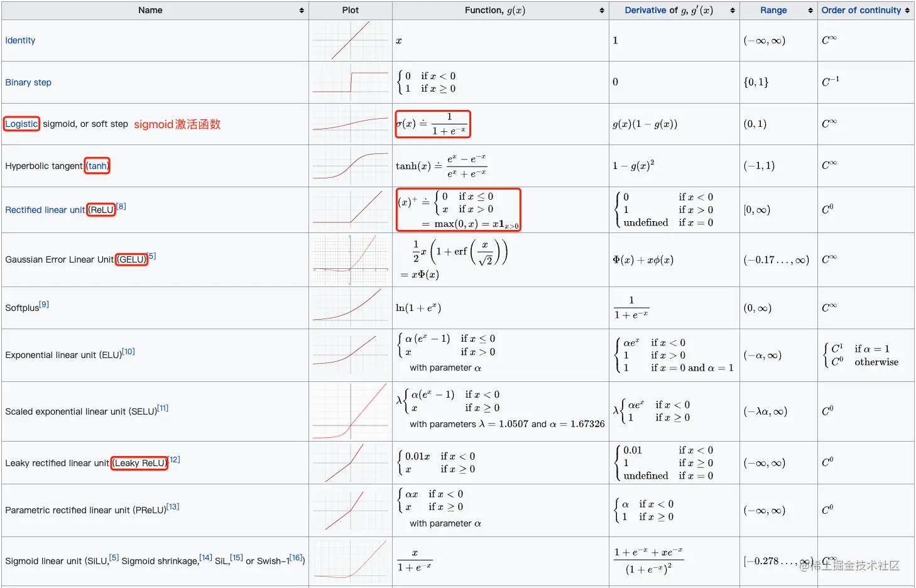This screenshot has width=916, height=588.
Task: Open the Logistic sigmoid plot thumbnail
Action: tap(351, 124)
